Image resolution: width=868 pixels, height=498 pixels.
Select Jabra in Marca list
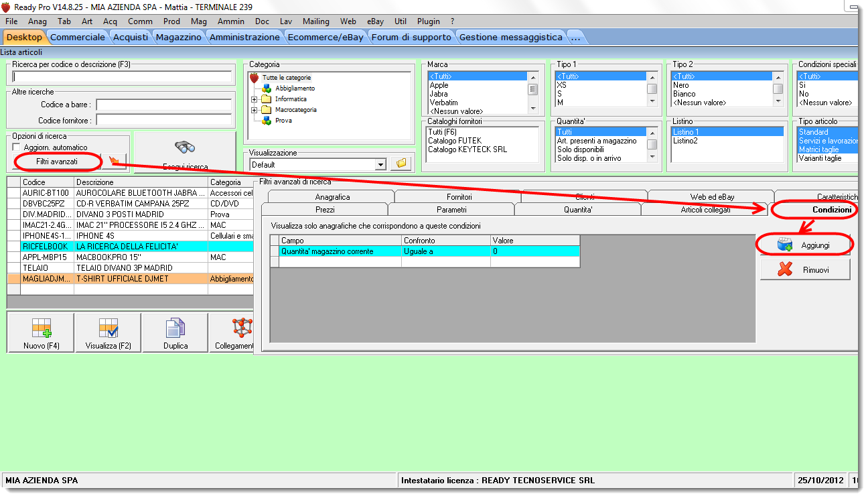pyautogui.click(x=478, y=94)
